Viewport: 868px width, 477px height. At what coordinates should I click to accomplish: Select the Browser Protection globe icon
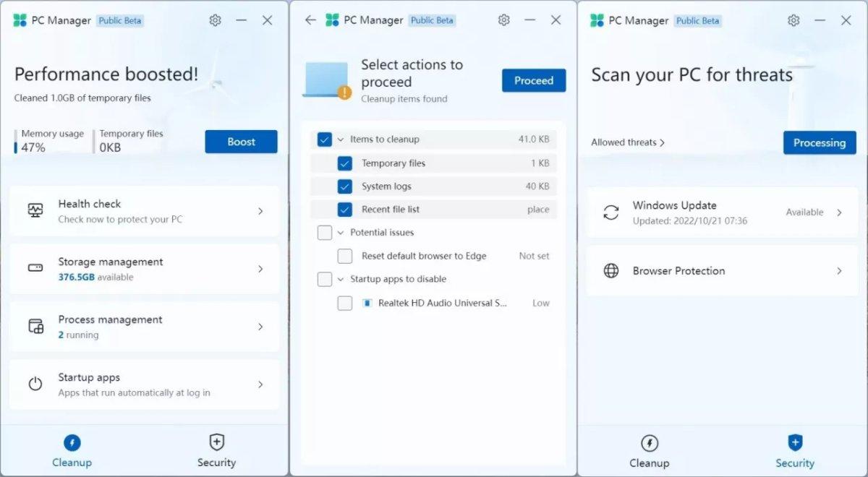coord(612,270)
